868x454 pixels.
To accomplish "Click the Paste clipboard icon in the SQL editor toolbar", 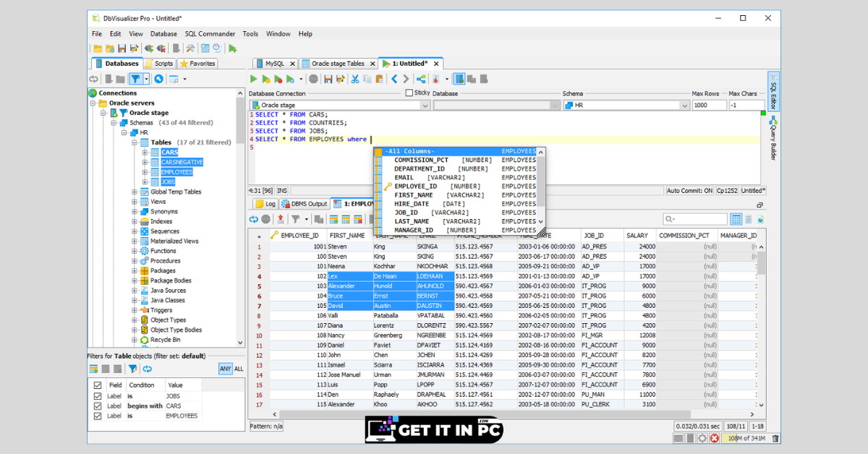I will (x=378, y=79).
